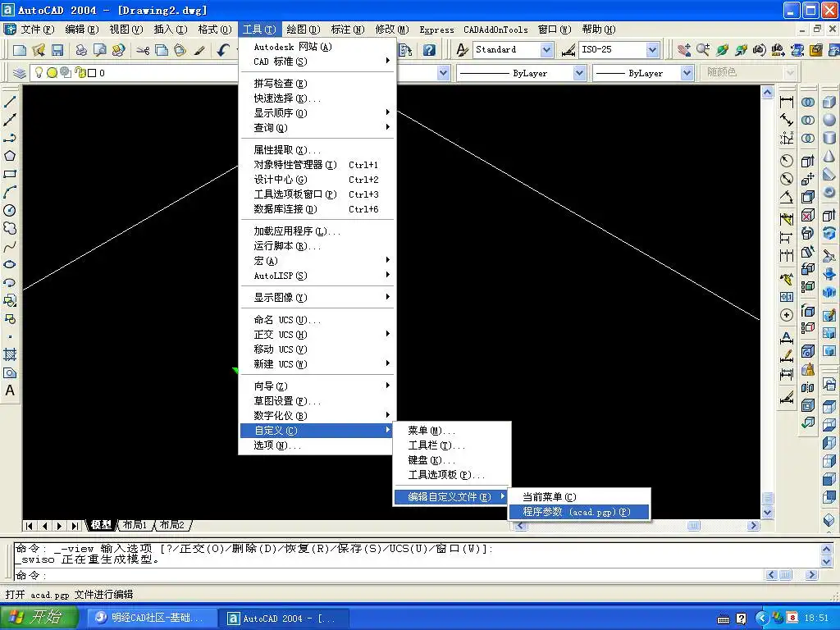
Task: Click the Torus solid icon
Action: (829, 192)
